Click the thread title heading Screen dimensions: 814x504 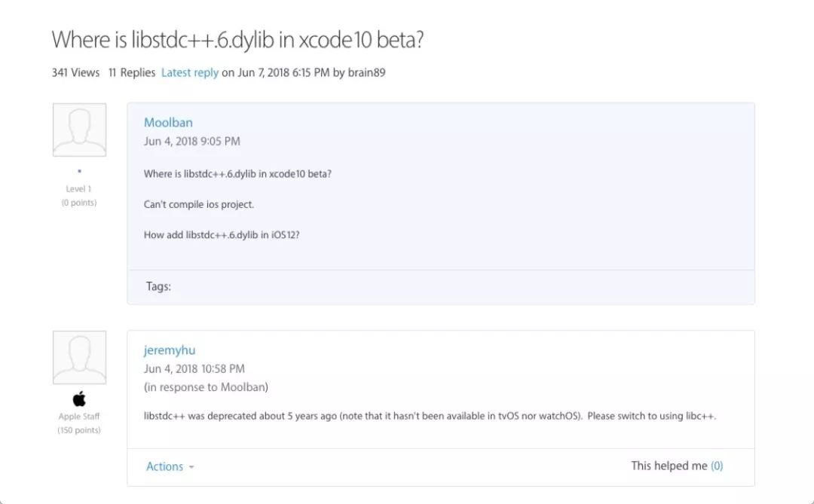[237, 39]
